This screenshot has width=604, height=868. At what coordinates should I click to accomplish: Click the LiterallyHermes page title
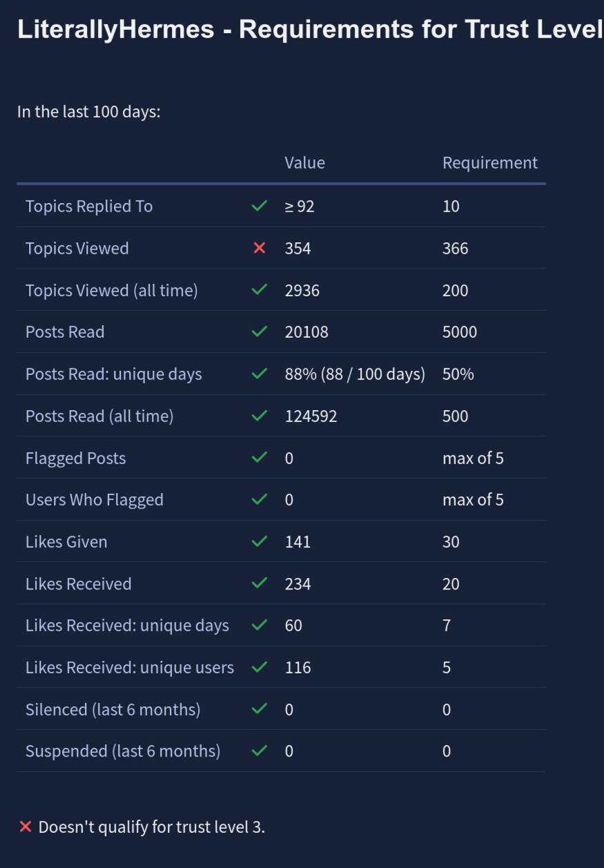(309, 30)
